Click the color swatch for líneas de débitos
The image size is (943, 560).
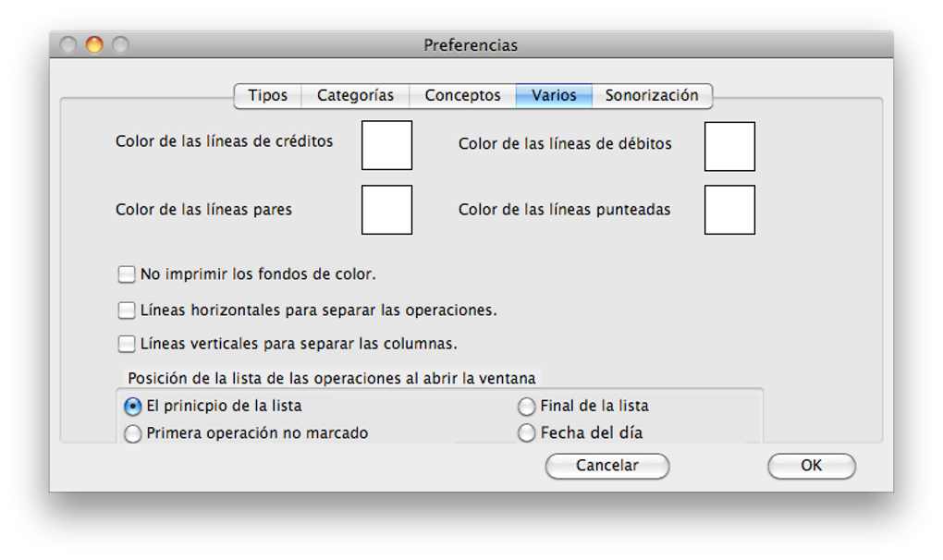(x=729, y=145)
